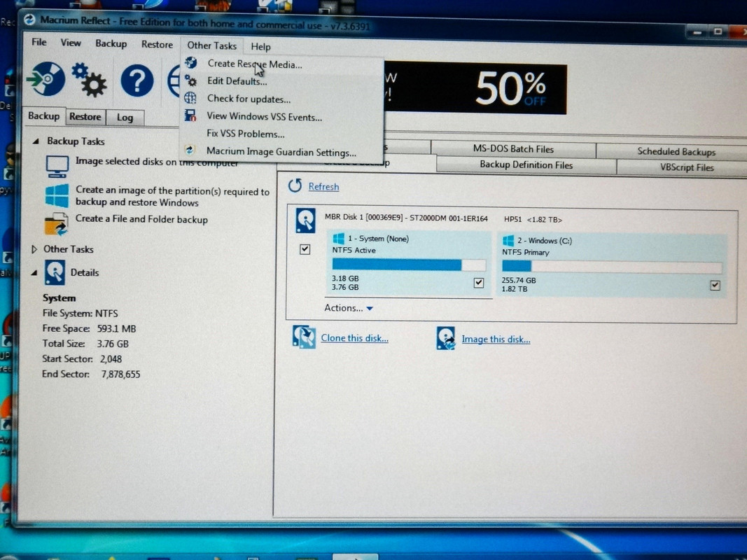Switch to the Log tab
Viewport: 747px width, 560px height.
pos(125,118)
